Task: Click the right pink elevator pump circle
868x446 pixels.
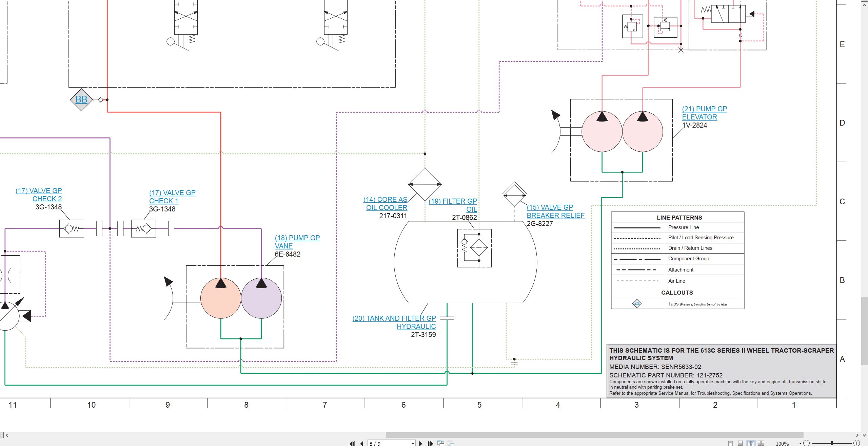Action: point(643,131)
